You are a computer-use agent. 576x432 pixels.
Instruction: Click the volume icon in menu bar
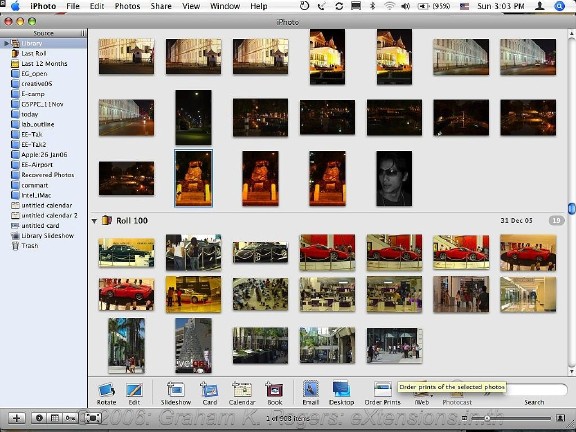(406, 6)
